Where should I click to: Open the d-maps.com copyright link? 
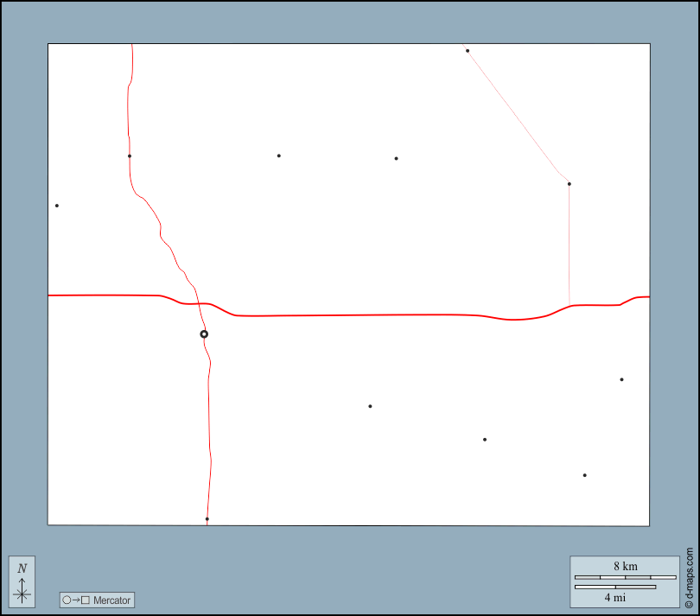point(689,578)
